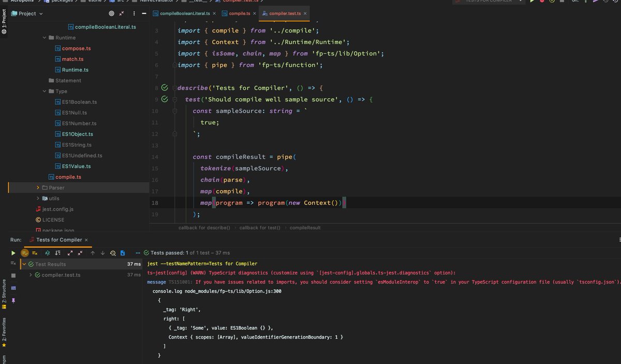Close the compileBooleanLiteral.ts editor tab

pos(214,13)
